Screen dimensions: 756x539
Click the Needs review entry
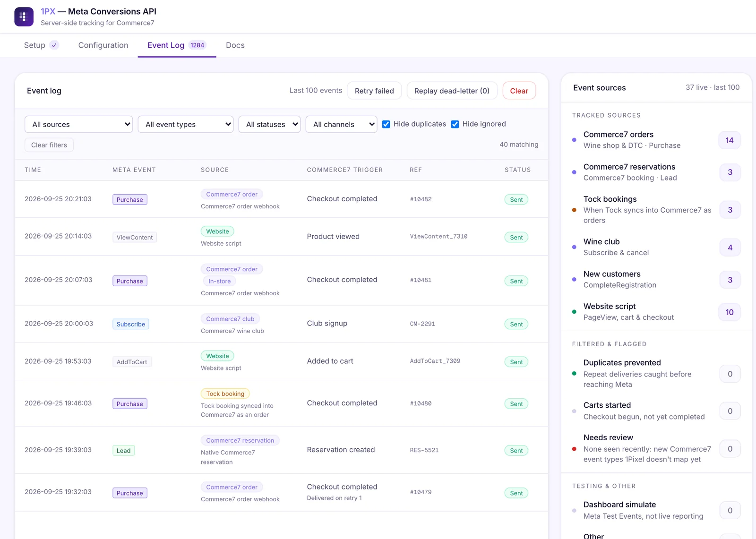(656, 448)
